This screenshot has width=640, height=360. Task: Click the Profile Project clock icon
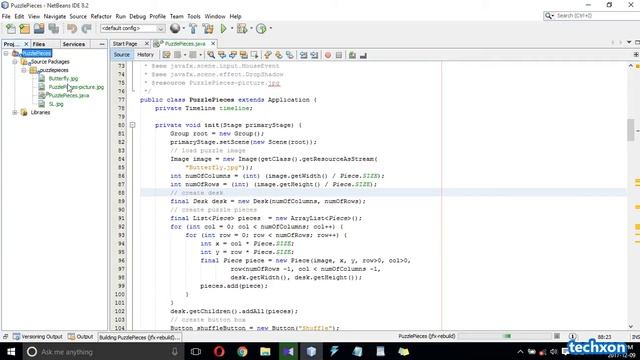click(261, 28)
